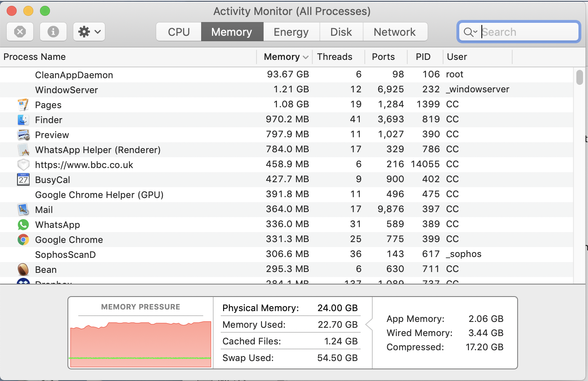Open the Disk tab
Image resolution: width=588 pixels, height=381 pixels.
pos(341,32)
